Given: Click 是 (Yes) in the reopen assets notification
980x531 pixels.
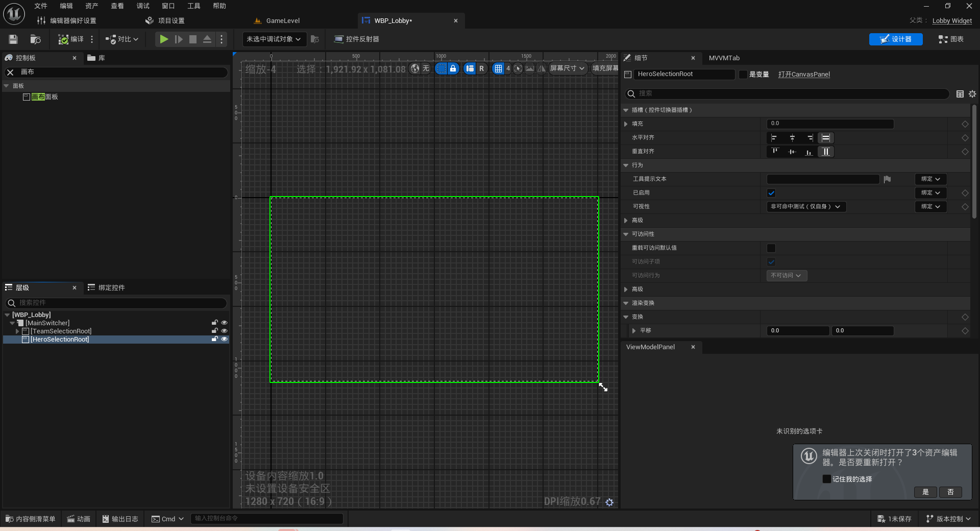Looking at the screenshot, I should tap(925, 492).
